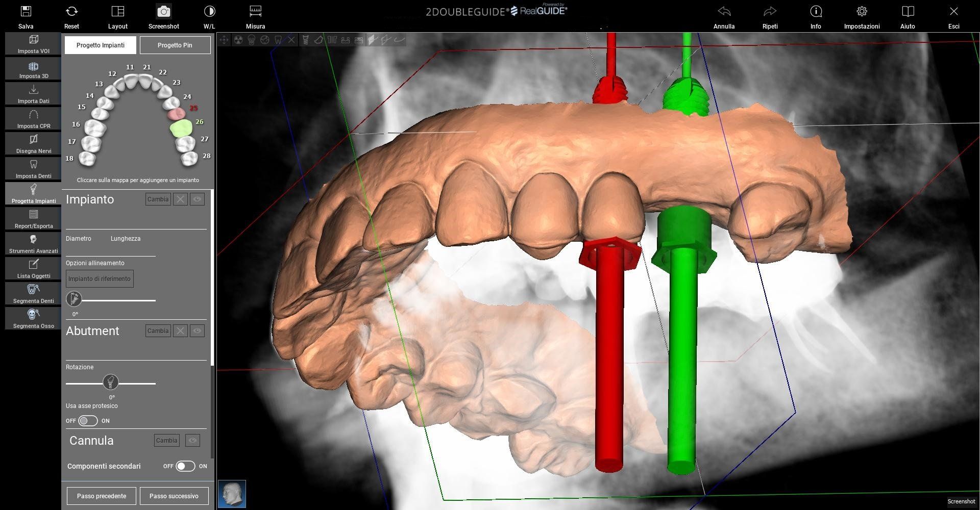
Task: Select Segmenta Osso skull icon
Action: tap(33, 318)
